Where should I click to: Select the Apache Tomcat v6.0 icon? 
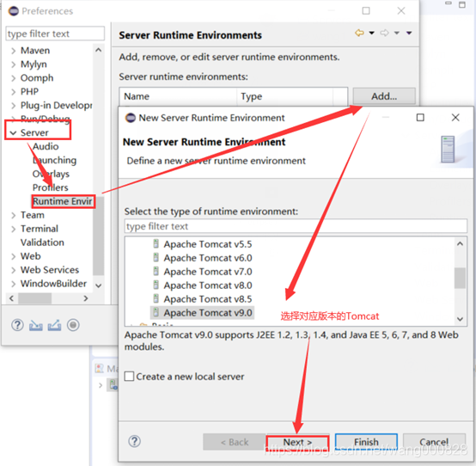[x=156, y=258]
